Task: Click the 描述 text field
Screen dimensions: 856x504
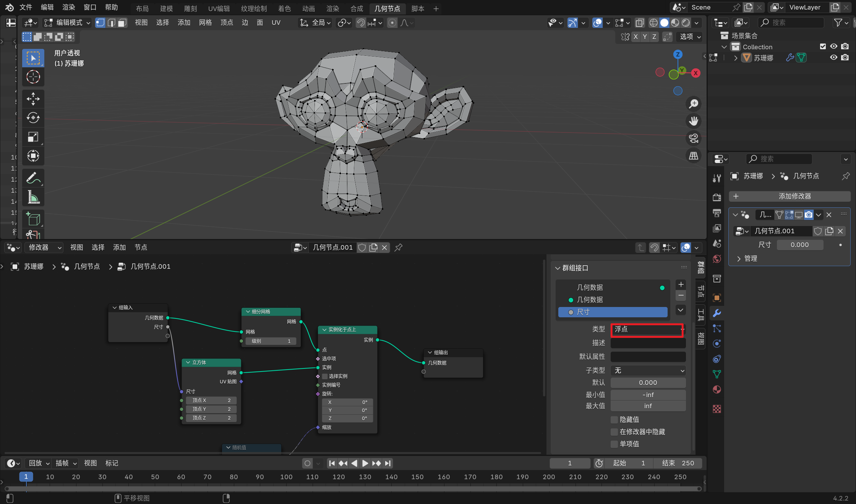Action: coord(648,343)
